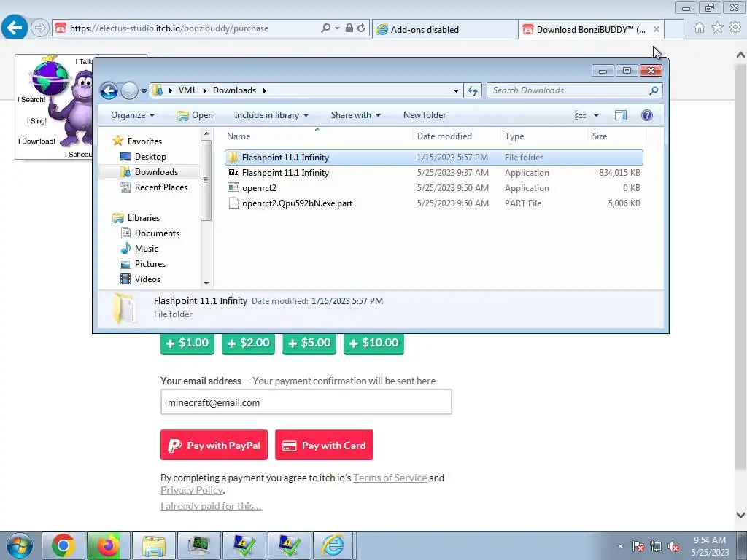Image resolution: width=747 pixels, height=560 pixels.
Task: Add $1.00 to the payment
Action: (x=187, y=343)
